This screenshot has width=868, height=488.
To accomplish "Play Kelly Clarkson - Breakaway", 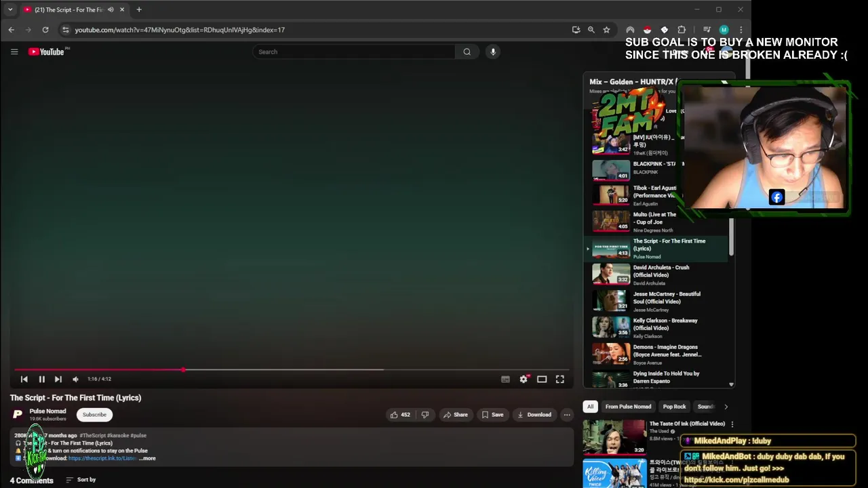I will tap(655, 327).
